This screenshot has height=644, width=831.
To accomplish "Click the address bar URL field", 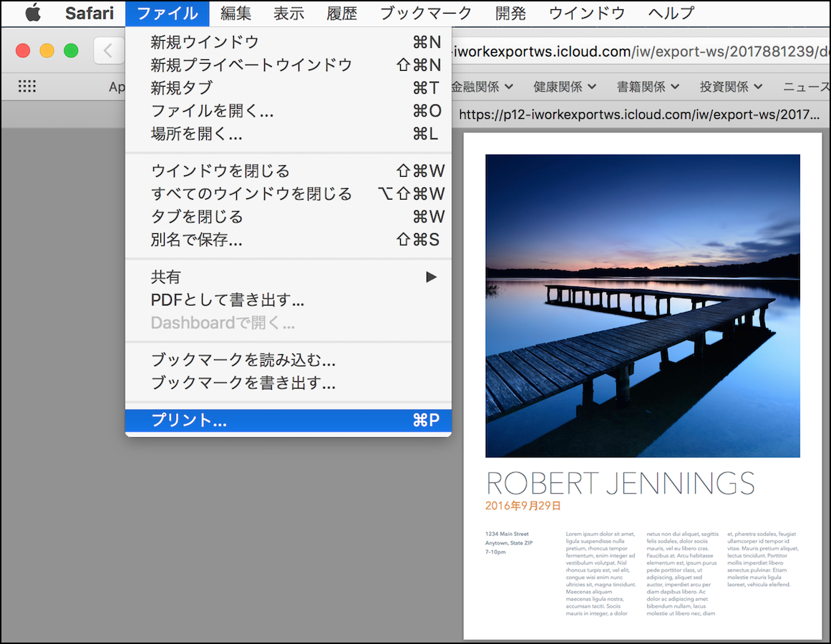I will (x=637, y=51).
